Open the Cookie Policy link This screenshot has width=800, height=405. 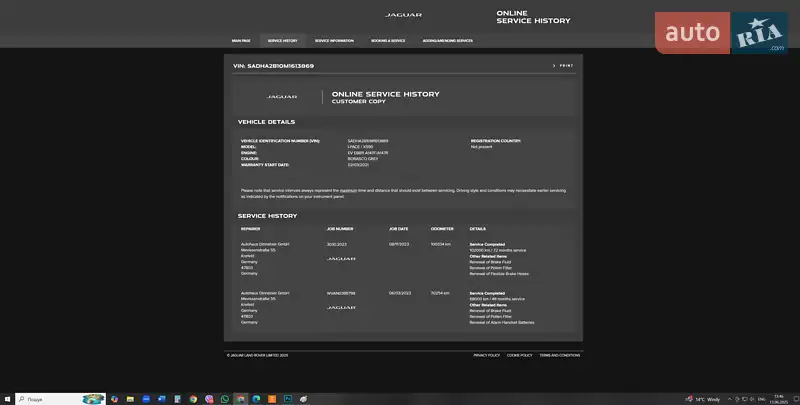[519, 355]
